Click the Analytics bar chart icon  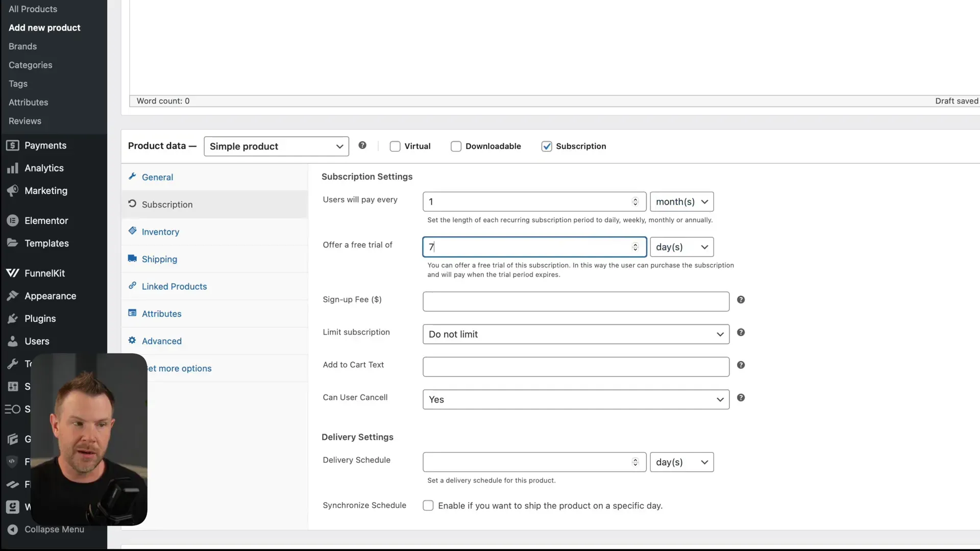tap(13, 168)
